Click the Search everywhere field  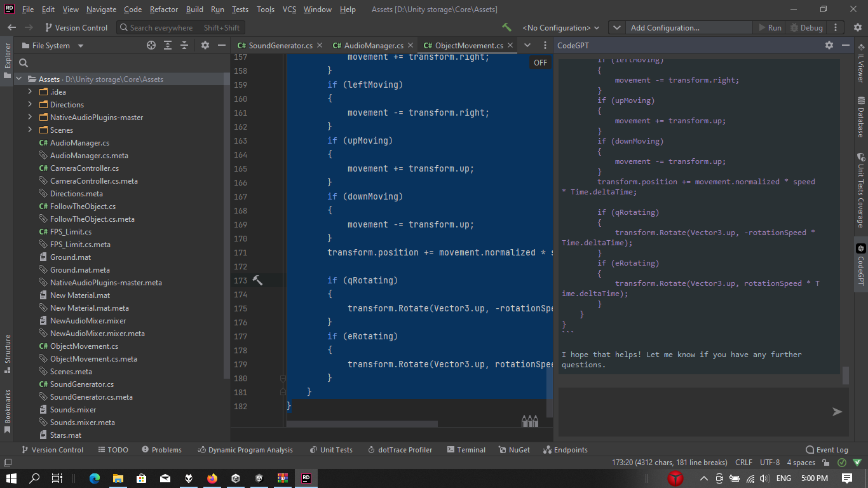tap(179, 28)
